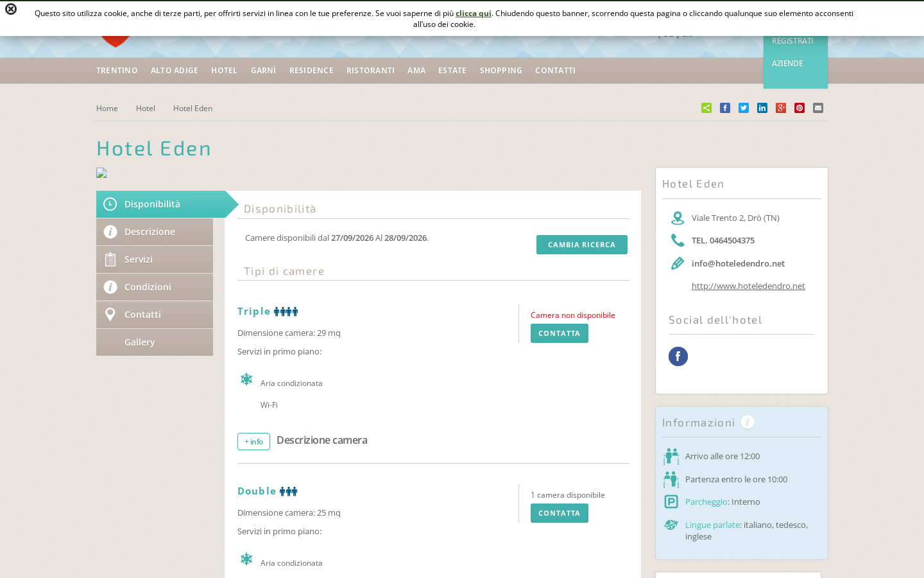The width and height of the screenshot is (924, 578).
Task: Click CONTATTA for the Triple room
Action: 560,333
